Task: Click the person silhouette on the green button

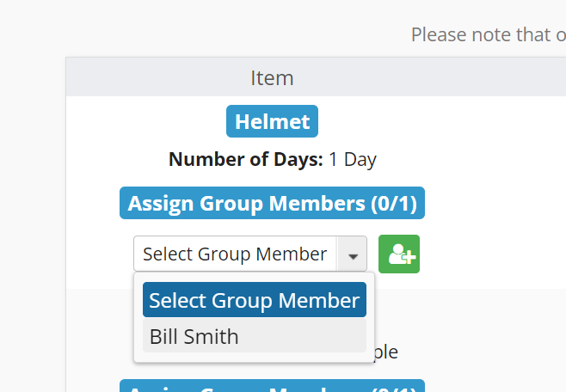Action: (396, 254)
